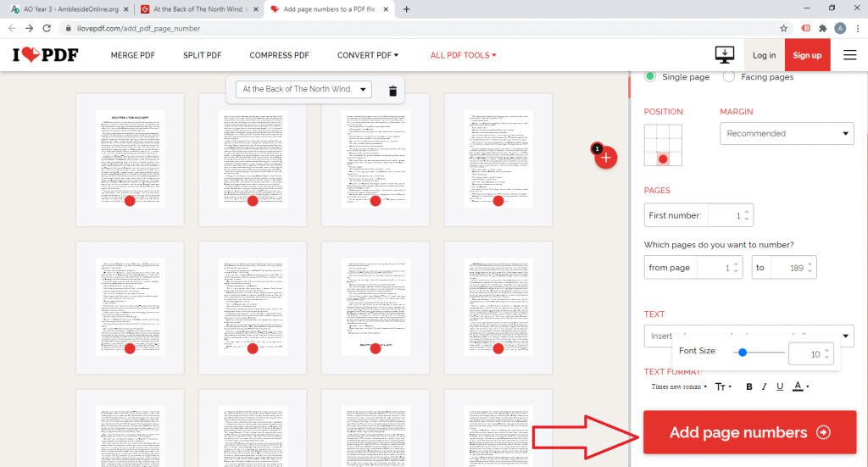The image size is (868, 467).
Task: Select bottom-center position in grid
Action: [x=663, y=158]
